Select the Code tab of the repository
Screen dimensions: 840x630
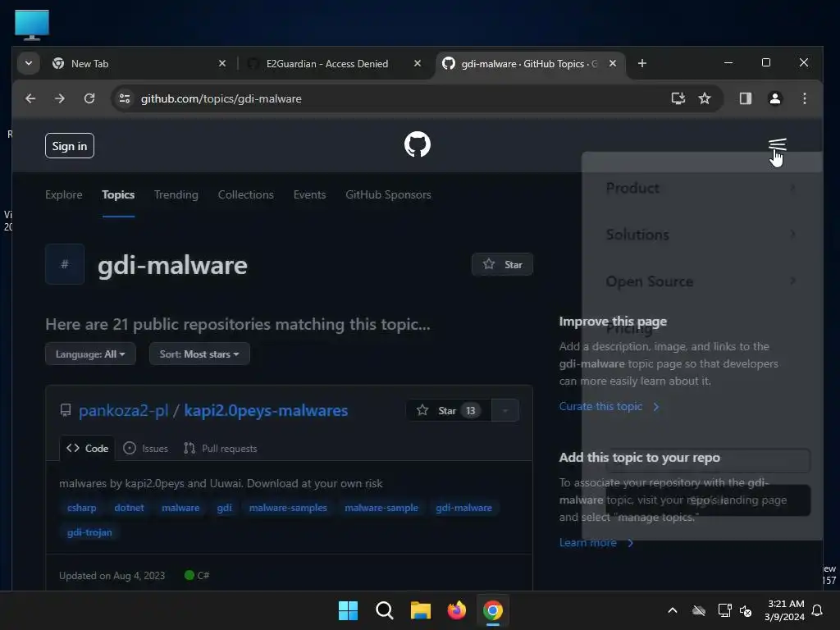87,449
